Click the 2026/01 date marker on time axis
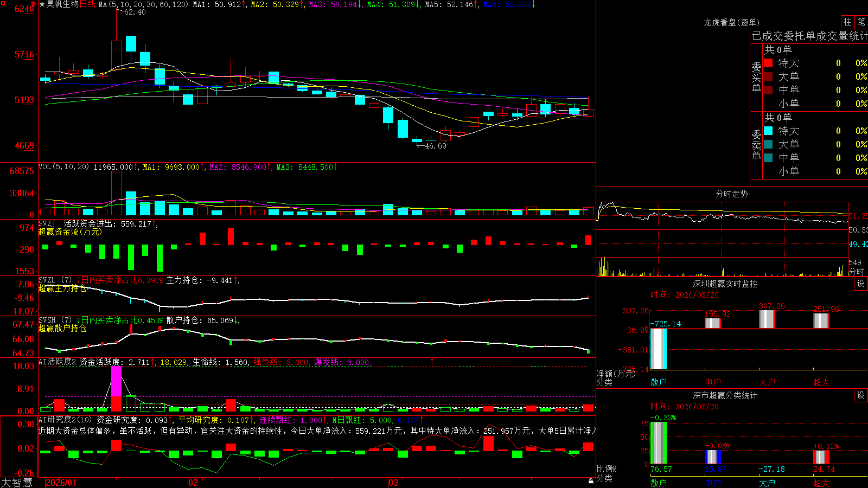This screenshot has height=488, width=868. coord(61,483)
